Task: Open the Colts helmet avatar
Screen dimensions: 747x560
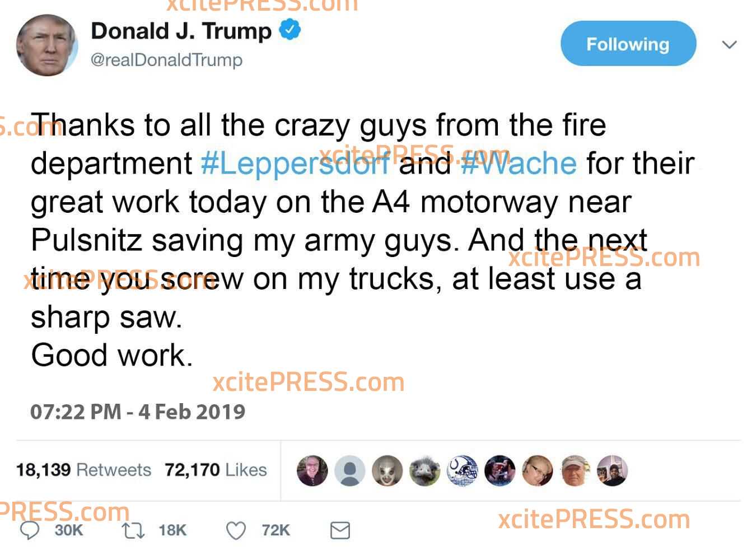Action: [x=463, y=470]
